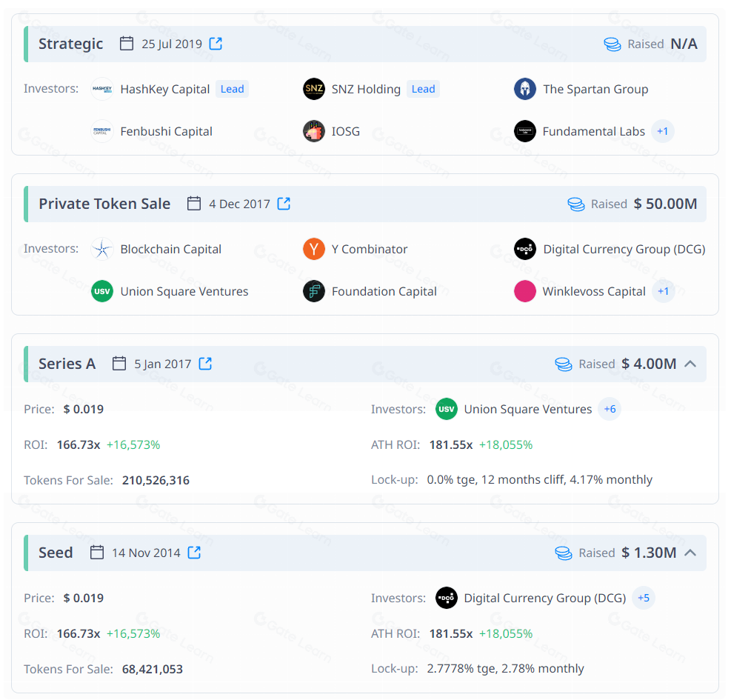This screenshot has width=731, height=700.
Task: Click the SNZ Holding logo icon
Action: click(x=314, y=89)
